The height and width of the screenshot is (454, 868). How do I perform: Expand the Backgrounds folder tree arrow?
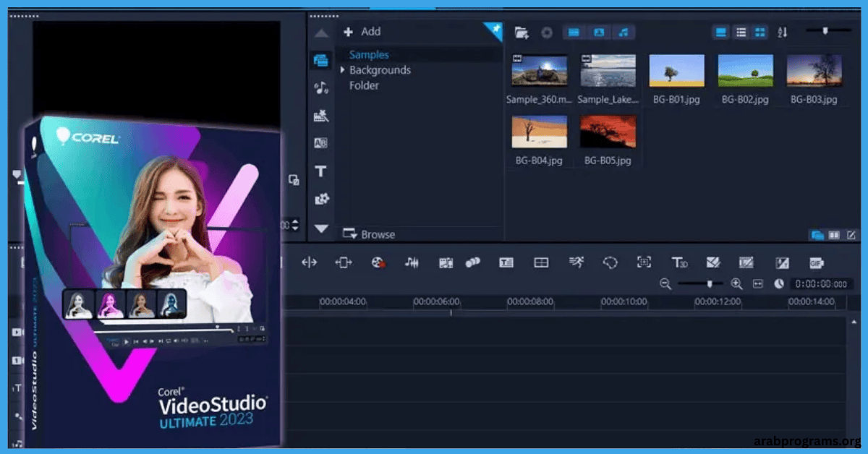343,70
